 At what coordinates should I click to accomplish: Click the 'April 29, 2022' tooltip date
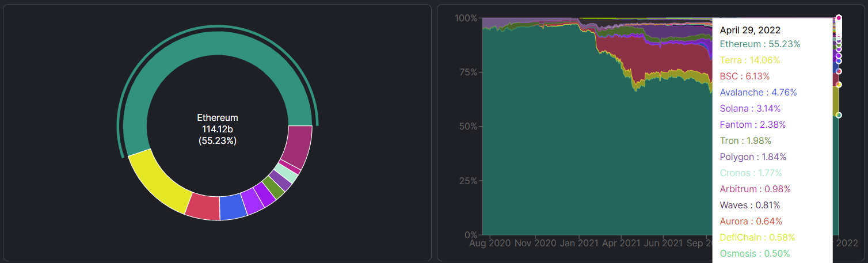(x=750, y=30)
